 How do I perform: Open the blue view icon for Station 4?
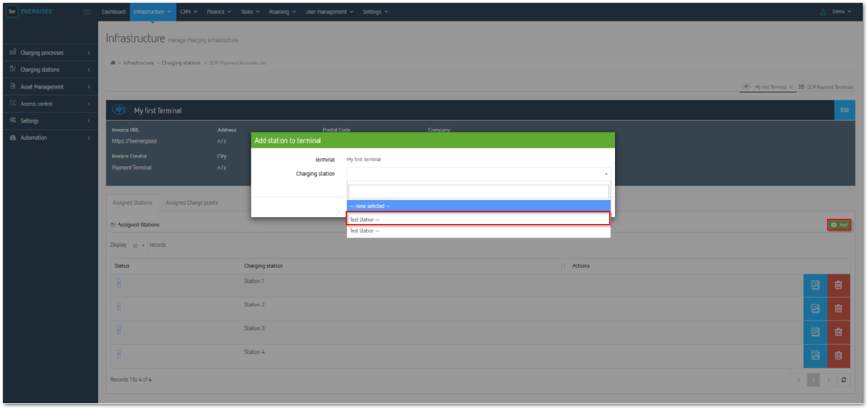coord(815,355)
